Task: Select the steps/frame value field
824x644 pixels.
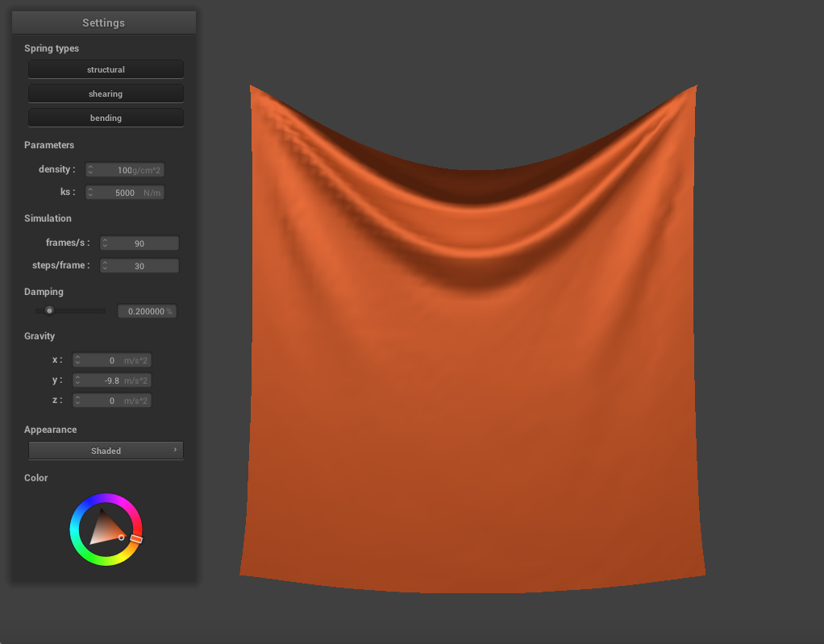Action: tap(139, 266)
